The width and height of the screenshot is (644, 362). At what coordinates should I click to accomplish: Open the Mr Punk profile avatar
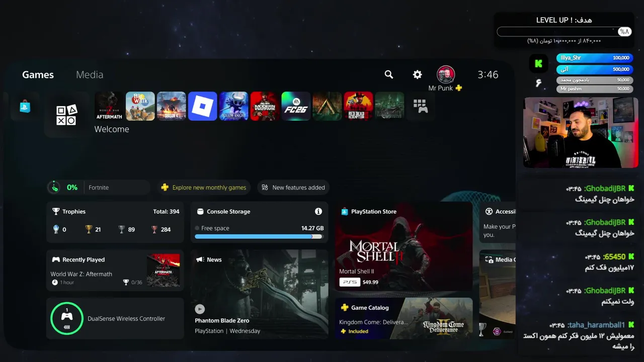click(x=446, y=74)
